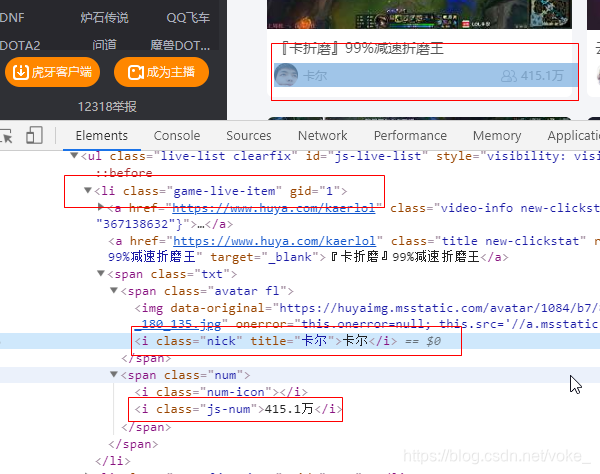Select the ::before pseudo-element line
Viewport: 600px width, 474px height.
pos(124,173)
